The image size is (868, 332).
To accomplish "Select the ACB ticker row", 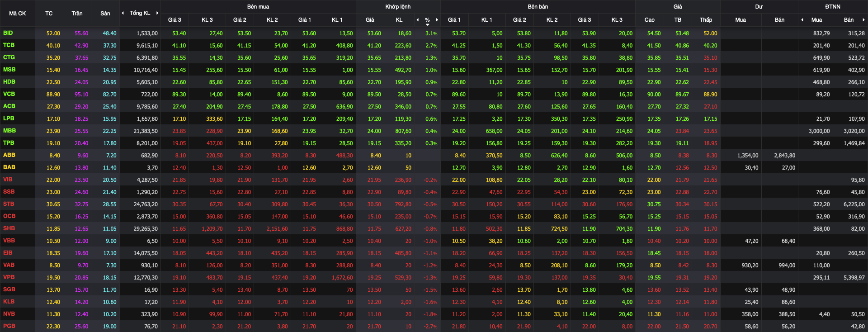I will (9, 106).
